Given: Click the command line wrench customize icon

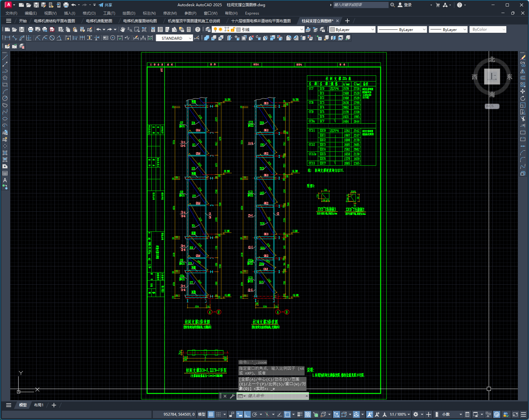Looking at the screenshot, I should pos(232,396).
